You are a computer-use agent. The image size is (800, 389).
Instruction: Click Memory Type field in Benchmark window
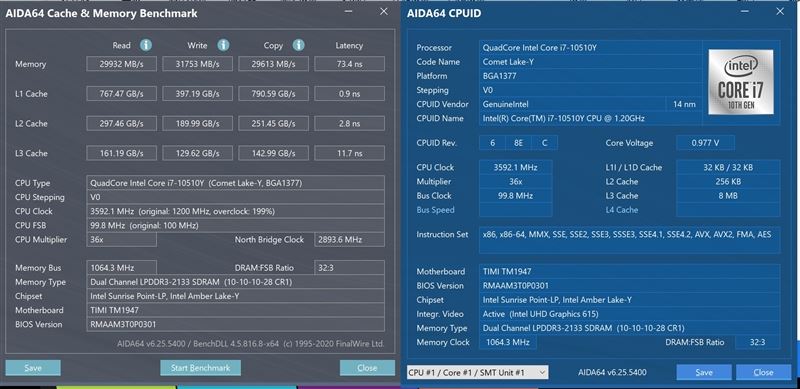[236, 282]
